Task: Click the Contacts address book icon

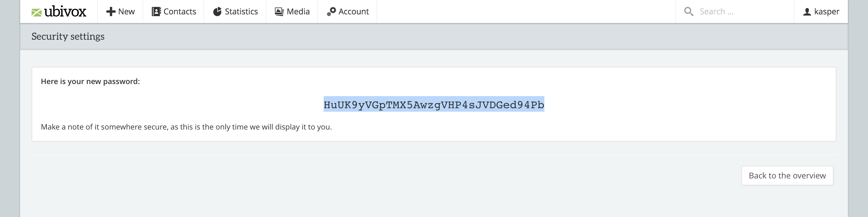Action: tap(156, 12)
